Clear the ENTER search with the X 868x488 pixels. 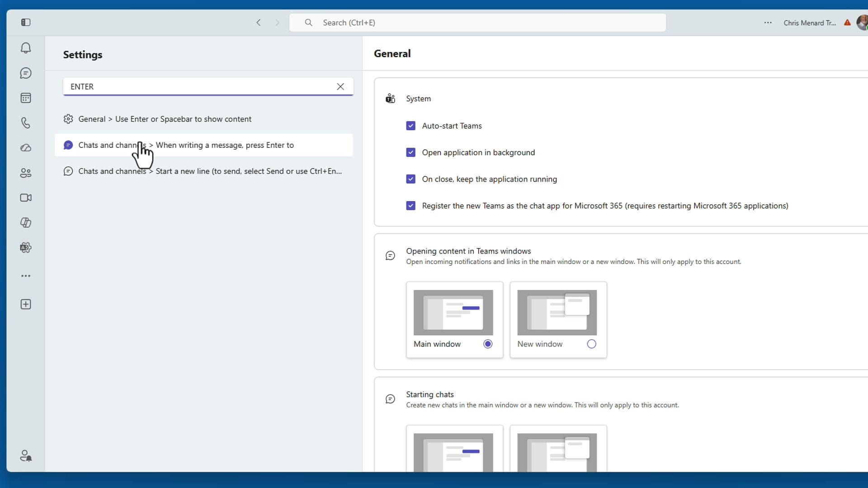click(340, 86)
